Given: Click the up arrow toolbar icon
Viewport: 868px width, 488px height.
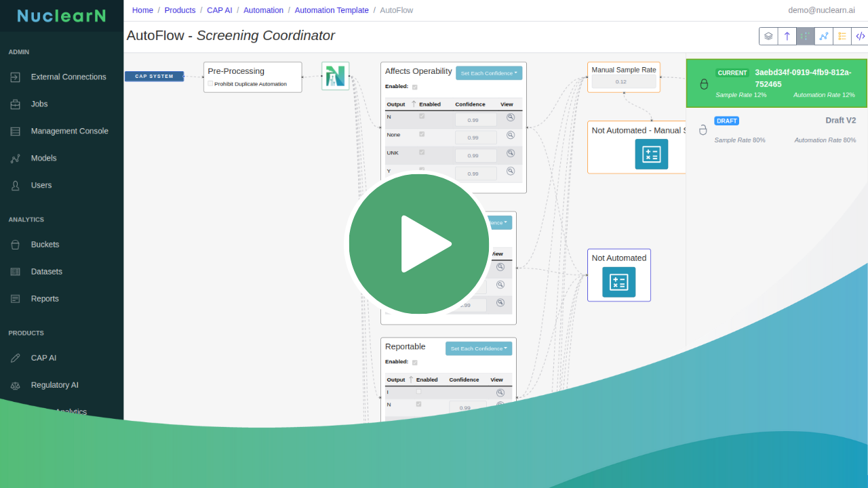Looking at the screenshot, I should (787, 37).
